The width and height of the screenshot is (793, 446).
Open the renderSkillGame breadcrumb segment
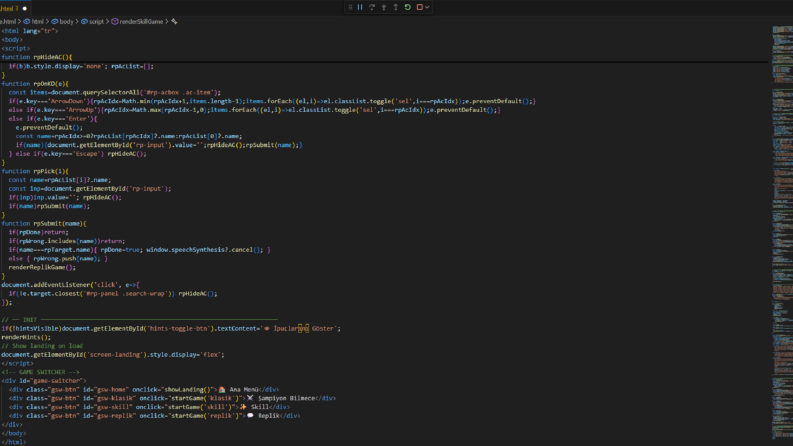point(137,22)
